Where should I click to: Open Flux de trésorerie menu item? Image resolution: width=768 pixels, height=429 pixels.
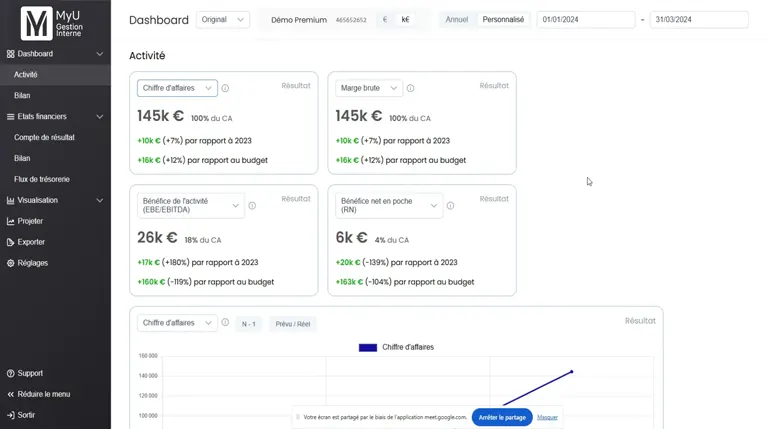pos(42,179)
